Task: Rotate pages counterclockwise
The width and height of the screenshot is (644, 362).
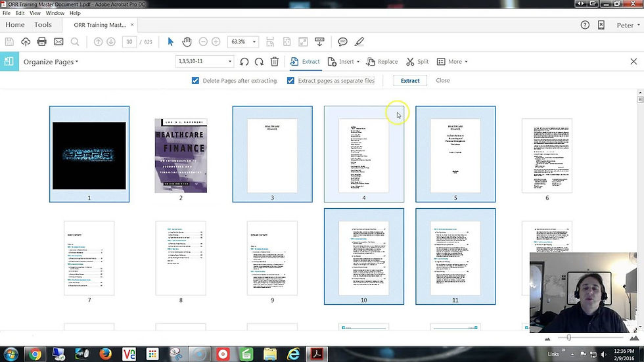Action: point(244,62)
